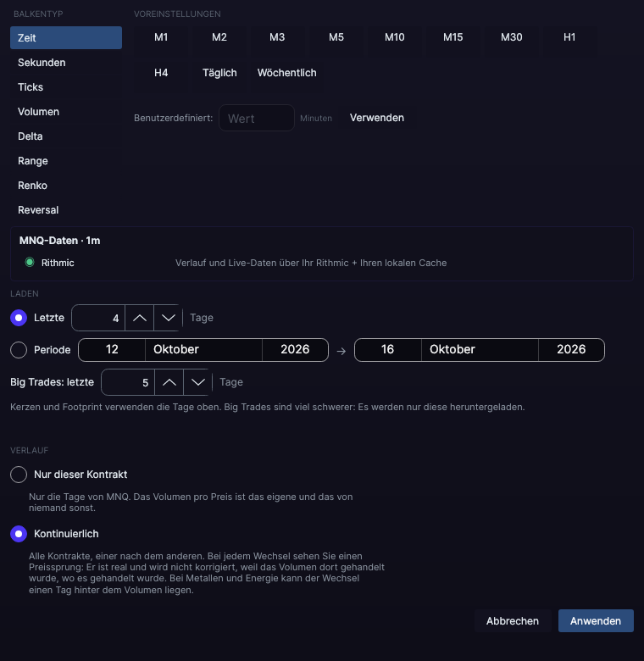Screen dimensions: 644x661
Task: Decrease Big Trades days count
Action: (197, 382)
